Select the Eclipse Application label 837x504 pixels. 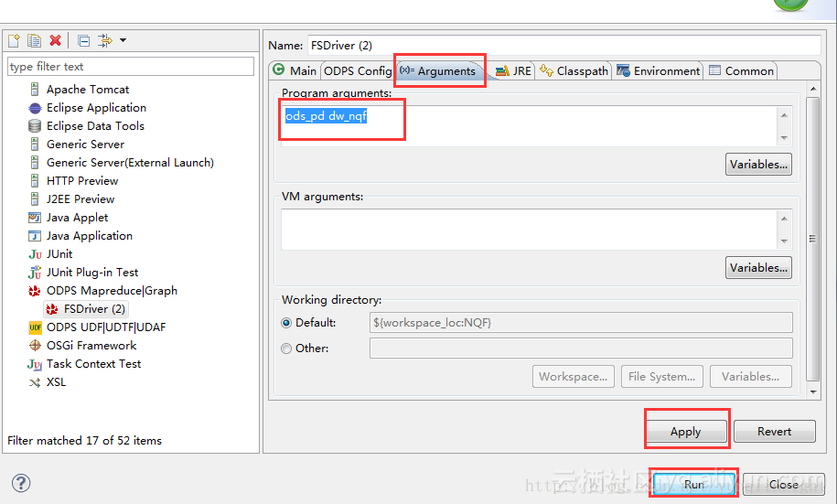tap(96, 108)
